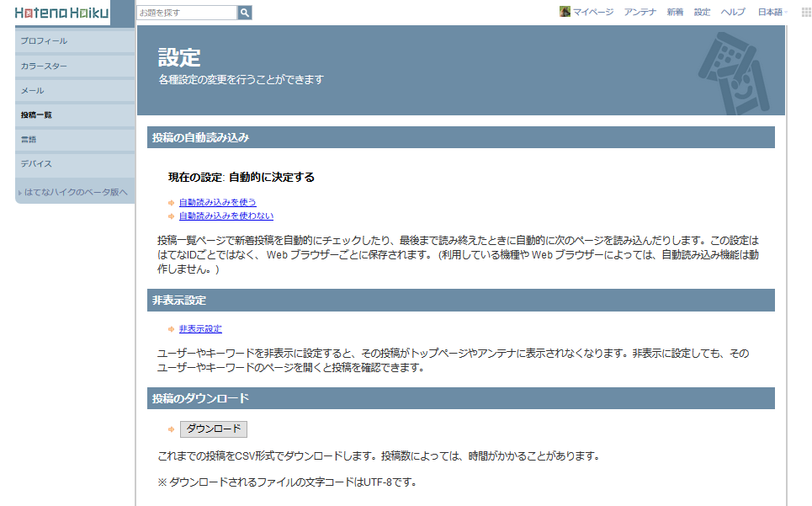The width and height of the screenshot is (812, 506).
Task: Click the 投稿の自動読み込み section header
Action: [461, 137]
